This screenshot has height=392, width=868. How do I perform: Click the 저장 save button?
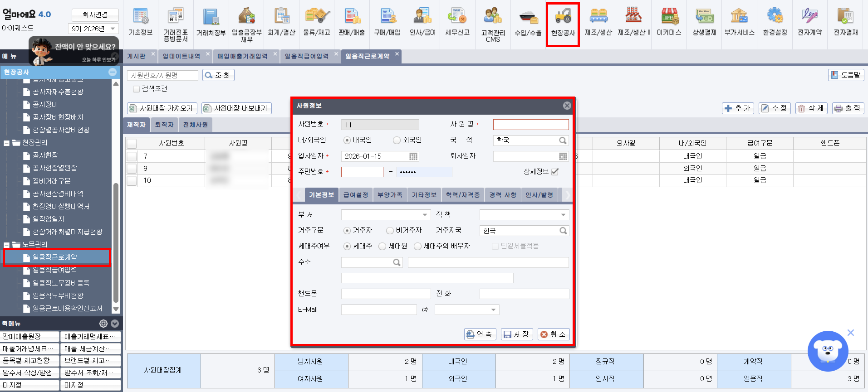click(517, 334)
